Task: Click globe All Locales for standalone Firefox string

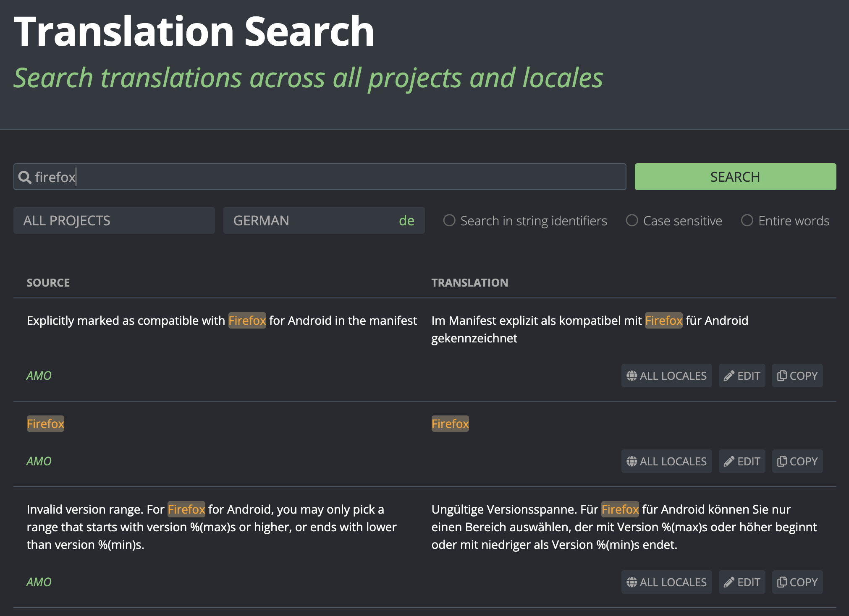Action: point(666,462)
